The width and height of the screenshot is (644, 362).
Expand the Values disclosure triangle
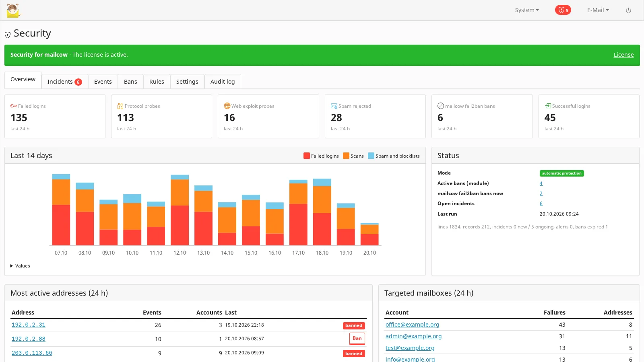click(x=12, y=266)
